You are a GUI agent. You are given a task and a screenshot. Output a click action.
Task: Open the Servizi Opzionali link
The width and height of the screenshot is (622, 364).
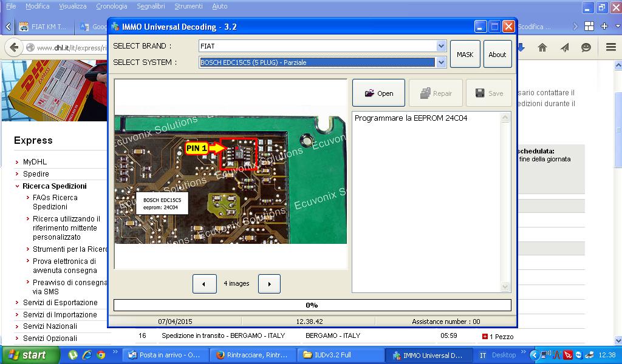pyautogui.click(x=50, y=339)
